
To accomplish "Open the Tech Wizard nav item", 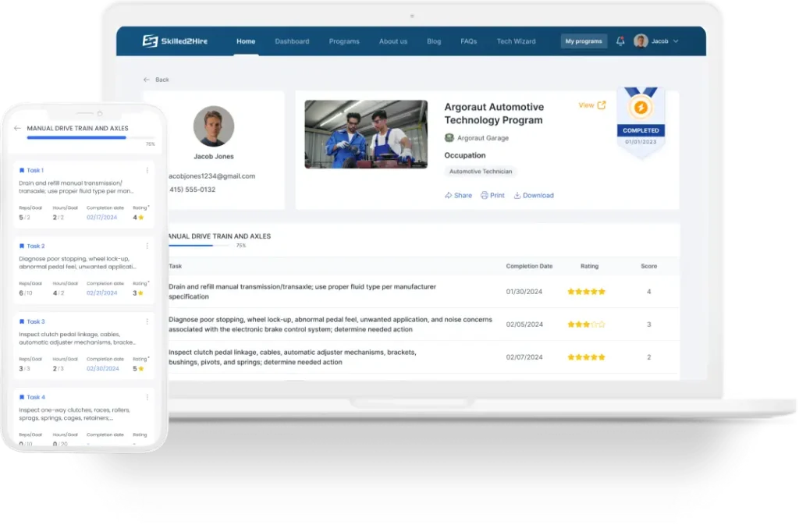I will (516, 41).
